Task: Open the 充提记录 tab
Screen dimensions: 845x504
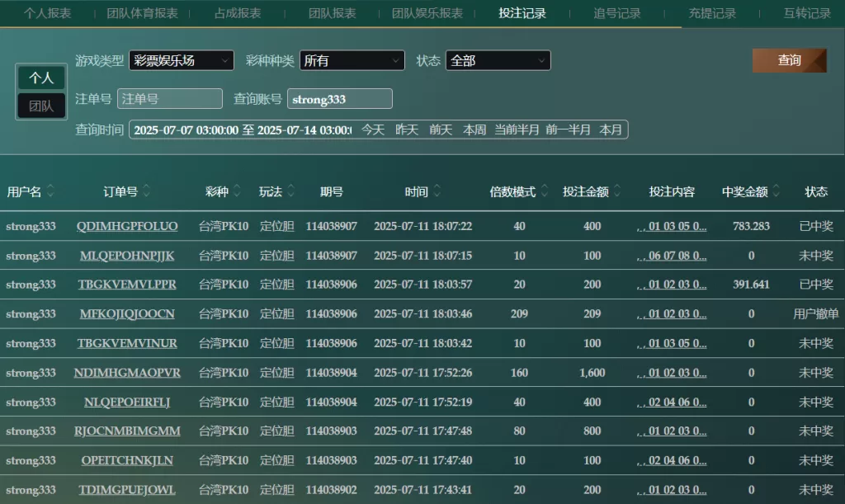Action: [712, 13]
